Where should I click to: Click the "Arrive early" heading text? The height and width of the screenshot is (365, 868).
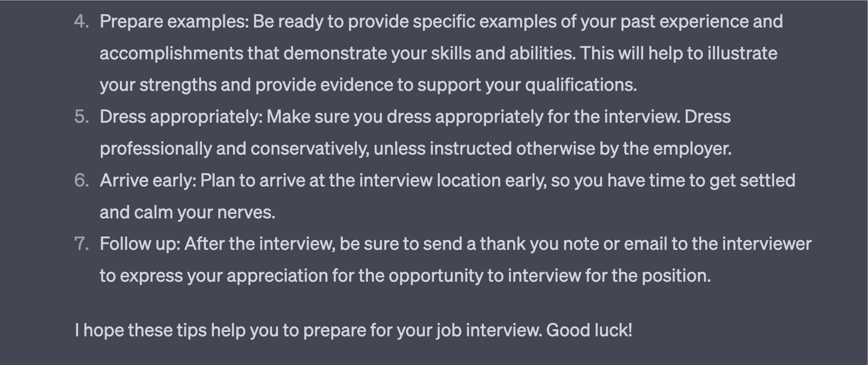point(148,181)
